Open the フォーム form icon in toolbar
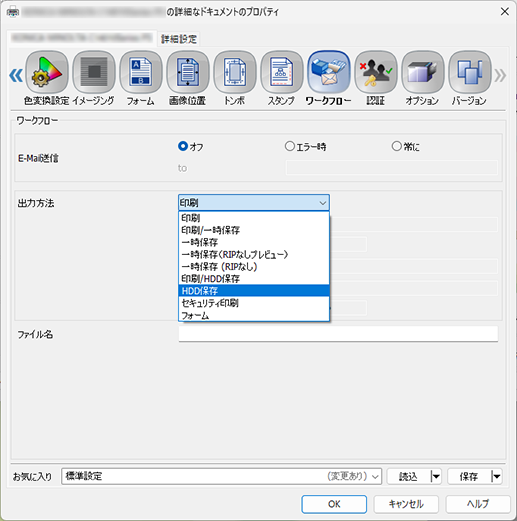The height and width of the screenshot is (521, 517). click(x=141, y=72)
